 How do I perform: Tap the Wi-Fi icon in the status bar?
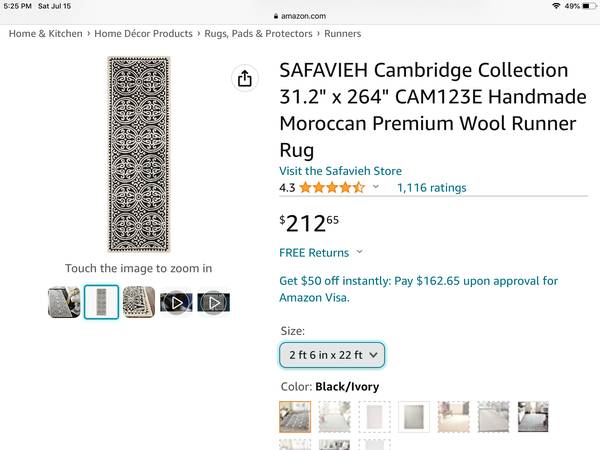(x=555, y=6)
